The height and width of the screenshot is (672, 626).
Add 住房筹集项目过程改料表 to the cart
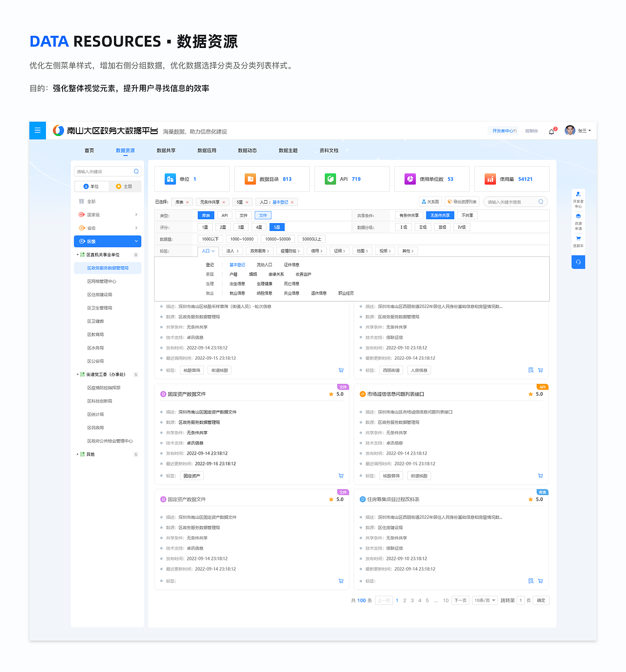(540, 581)
